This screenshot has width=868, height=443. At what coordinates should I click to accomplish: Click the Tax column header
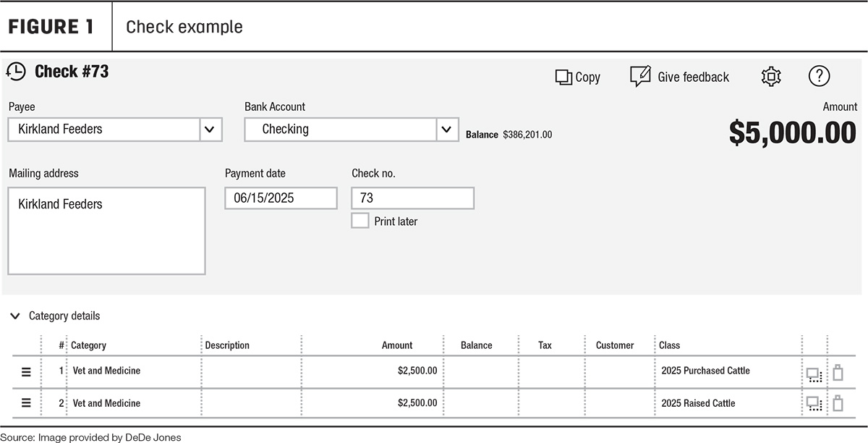(545, 345)
